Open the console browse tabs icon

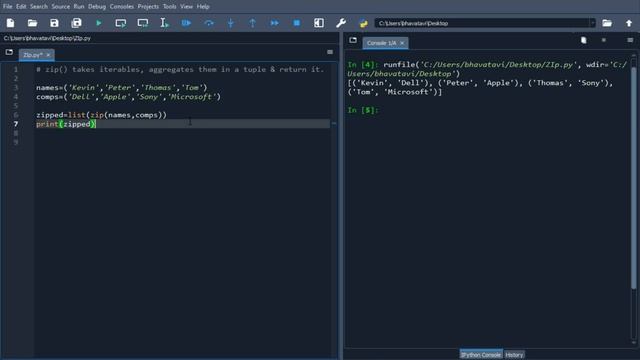(x=353, y=40)
